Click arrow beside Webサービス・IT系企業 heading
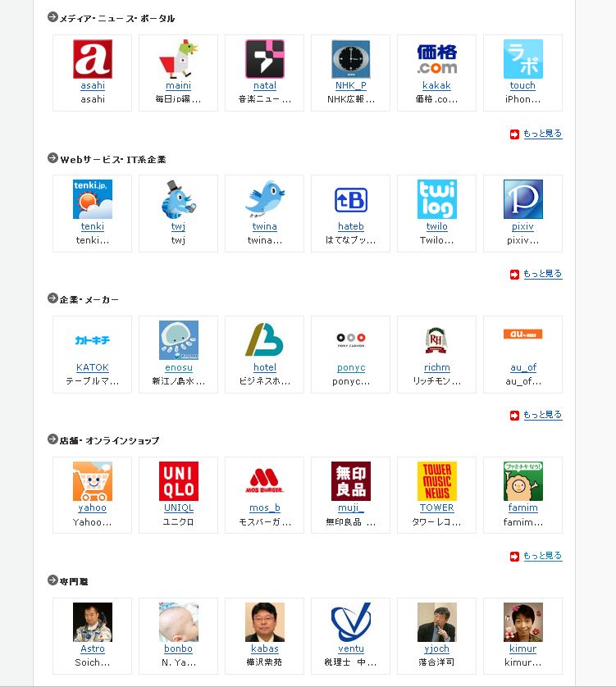This screenshot has width=616, height=687. point(52,158)
